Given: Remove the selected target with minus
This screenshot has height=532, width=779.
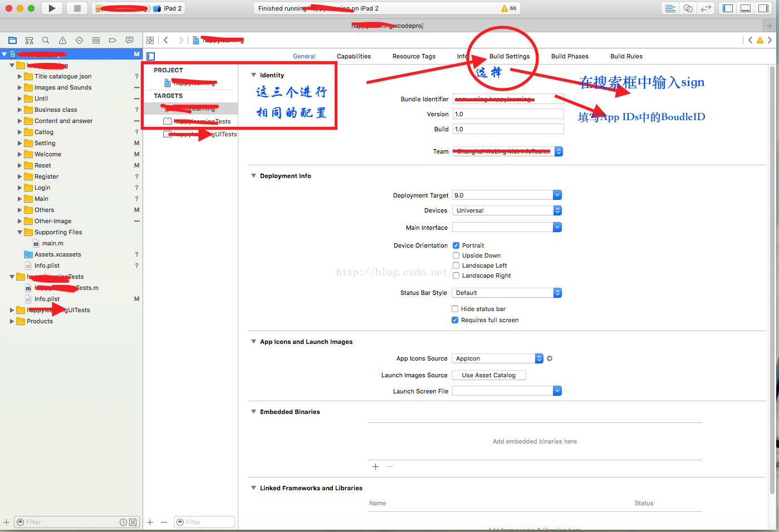Looking at the screenshot, I should [164, 522].
